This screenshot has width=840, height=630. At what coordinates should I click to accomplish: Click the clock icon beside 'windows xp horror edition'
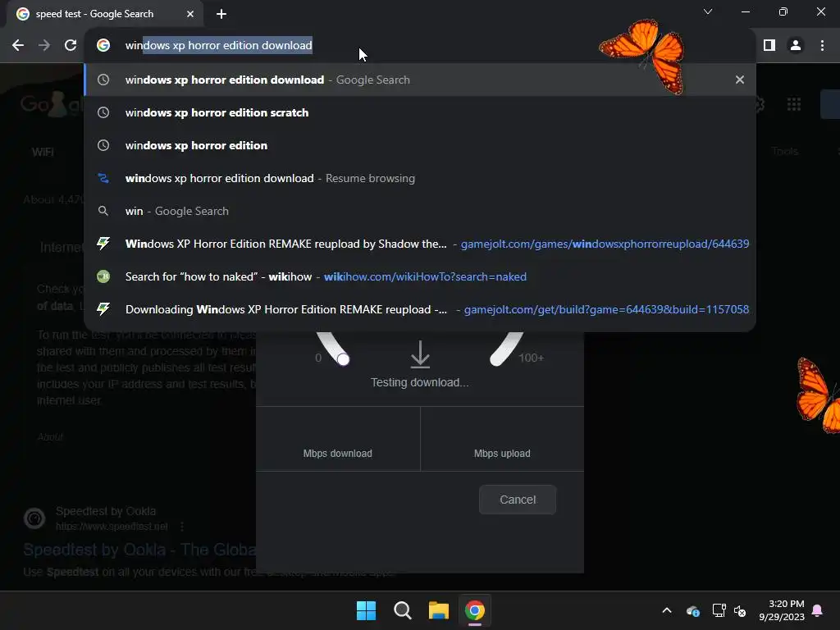tap(103, 145)
